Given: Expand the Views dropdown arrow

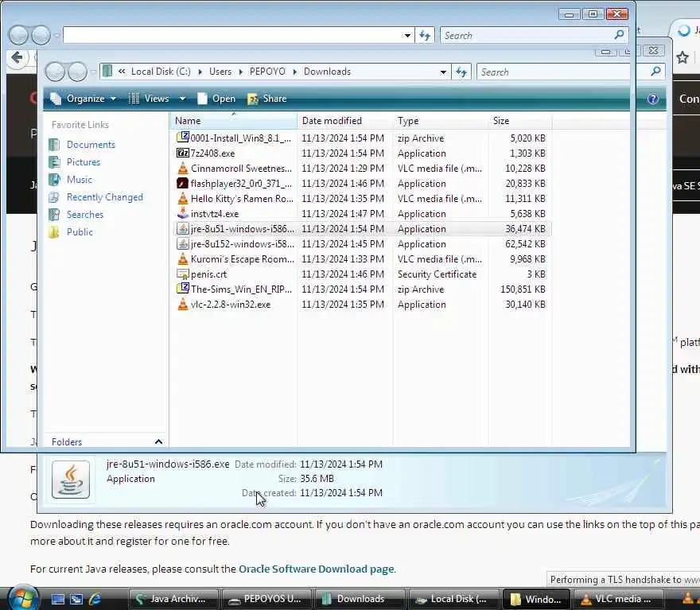Looking at the screenshot, I should [x=182, y=99].
